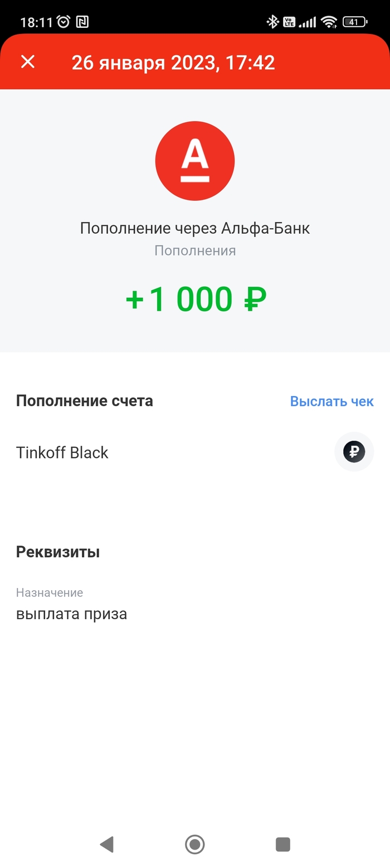Tap the date header "26 января 2023, 17:42"
Image resolution: width=390 pixels, height=868 pixels.
[173, 62]
